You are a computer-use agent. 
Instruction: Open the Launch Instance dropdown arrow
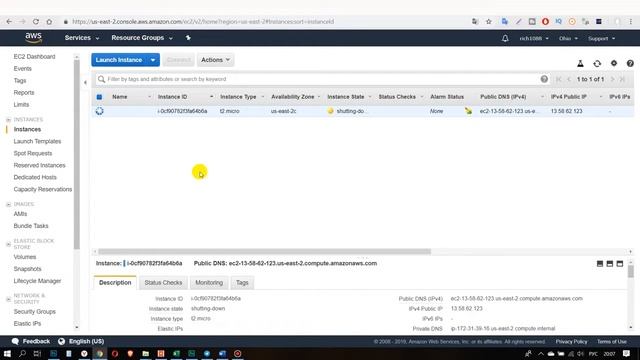click(153, 60)
